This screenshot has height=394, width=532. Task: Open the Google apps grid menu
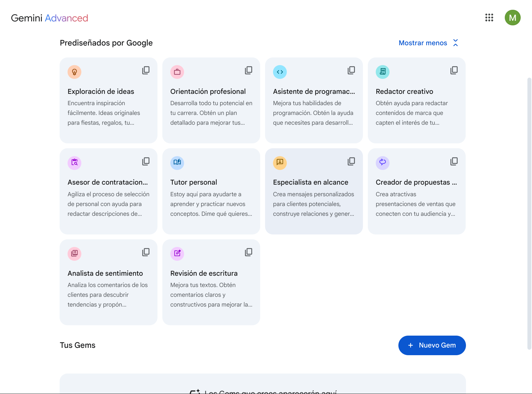coord(489,18)
